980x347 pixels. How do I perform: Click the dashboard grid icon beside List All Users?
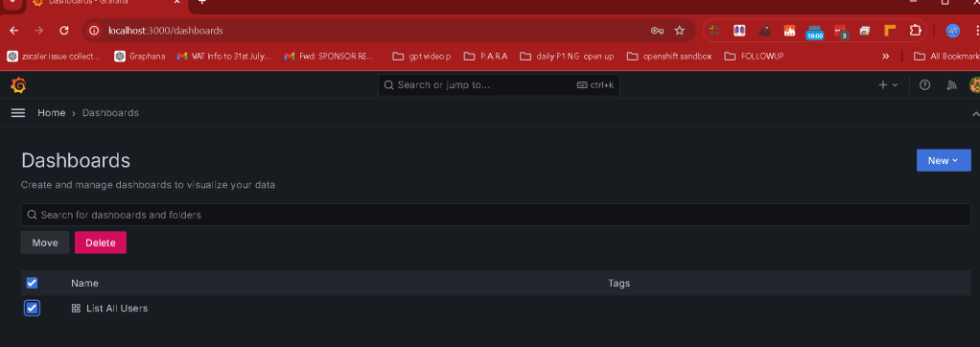[77, 309]
